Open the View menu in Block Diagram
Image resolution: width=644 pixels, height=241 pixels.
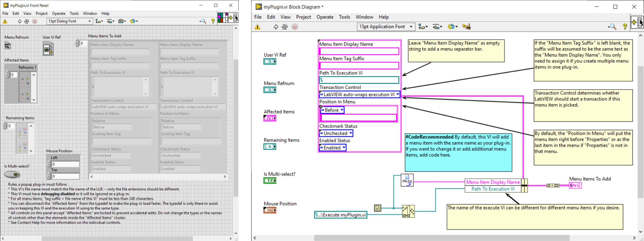coord(285,17)
